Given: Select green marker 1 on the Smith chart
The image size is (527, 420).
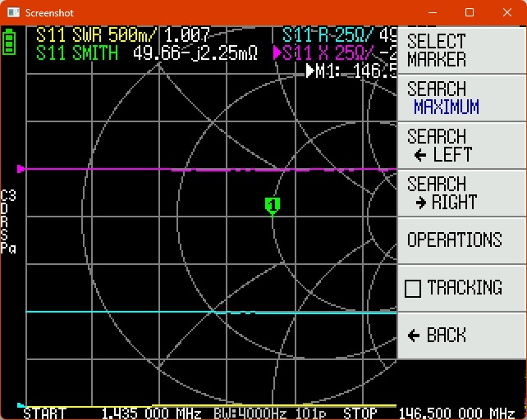Looking at the screenshot, I should pyautogui.click(x=273, y=204).
